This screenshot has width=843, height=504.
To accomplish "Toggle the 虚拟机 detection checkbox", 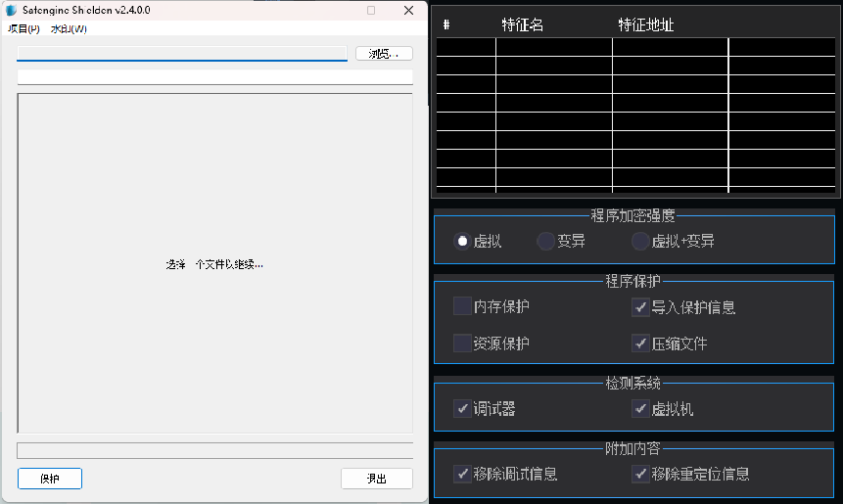I will click(640, 408).
